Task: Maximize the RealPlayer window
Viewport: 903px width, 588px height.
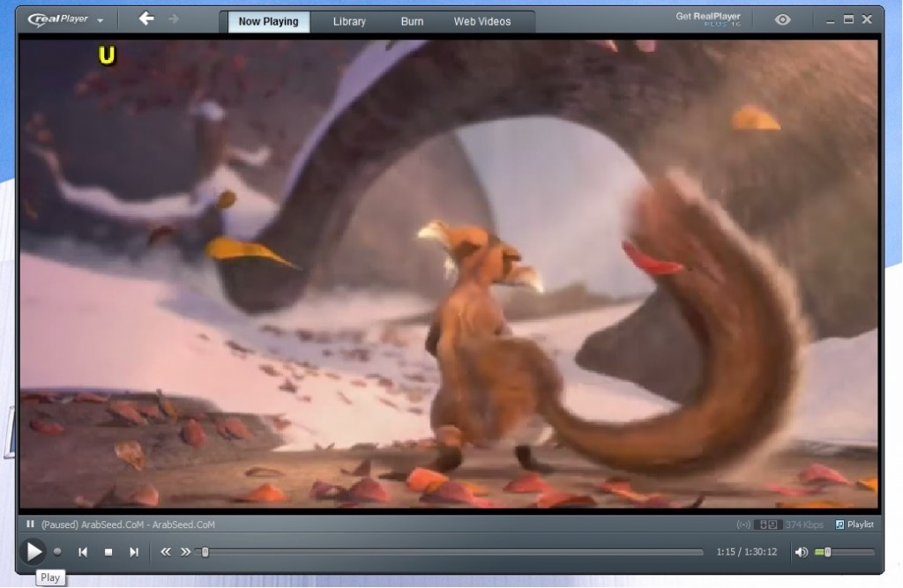Action: [x=848, y=19]
